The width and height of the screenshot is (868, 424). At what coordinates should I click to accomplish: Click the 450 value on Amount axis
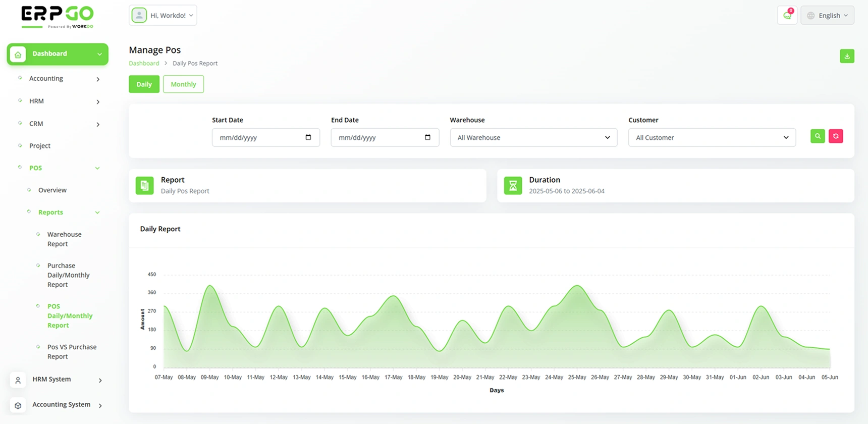pos(152,275)
